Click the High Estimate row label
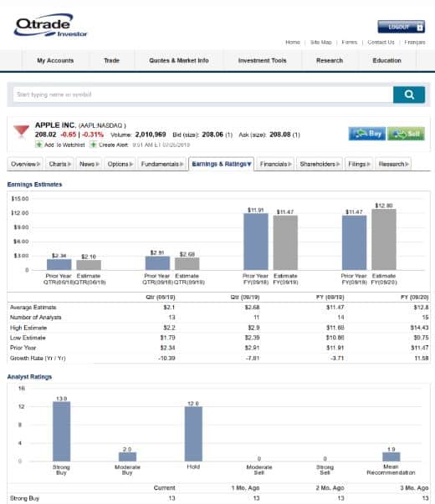435x504 pixels. click(x=28, y=328)
